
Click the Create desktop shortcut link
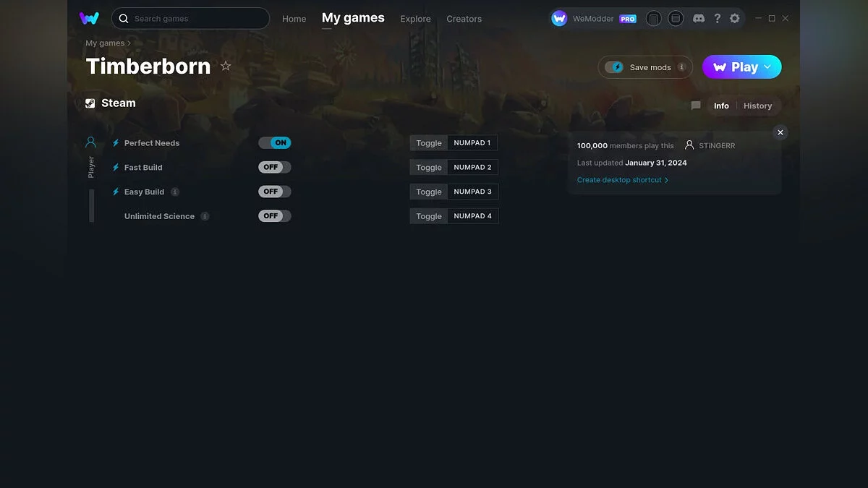[618, 179]
